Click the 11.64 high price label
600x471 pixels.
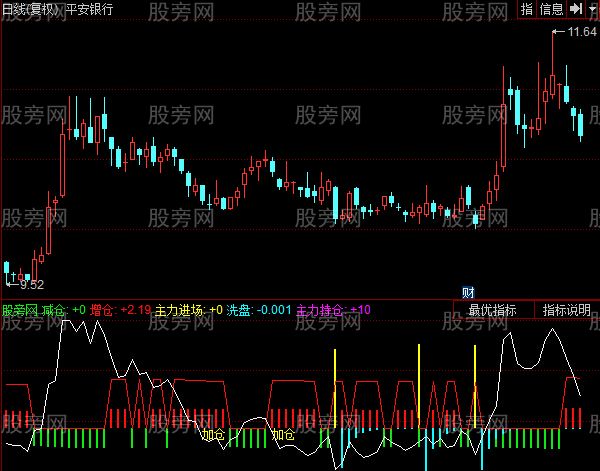pyautogui.click(x=582, y=31)
